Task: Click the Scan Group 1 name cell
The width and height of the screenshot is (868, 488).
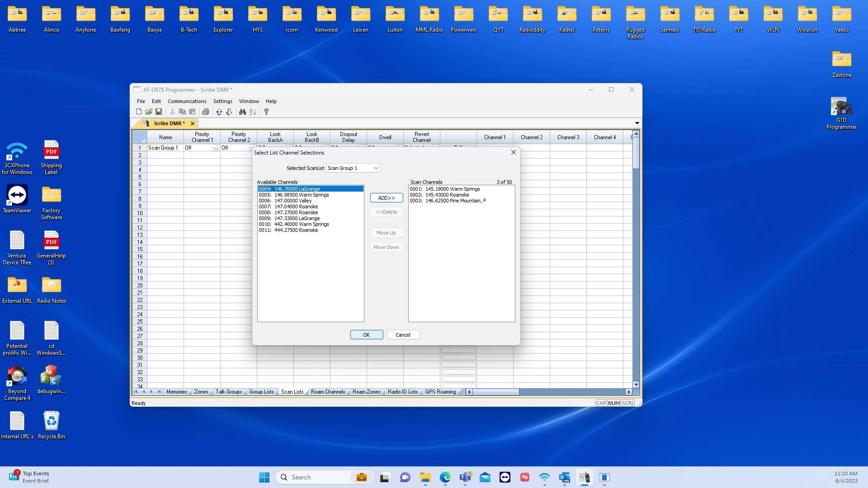Action: [x=165, y=148]
